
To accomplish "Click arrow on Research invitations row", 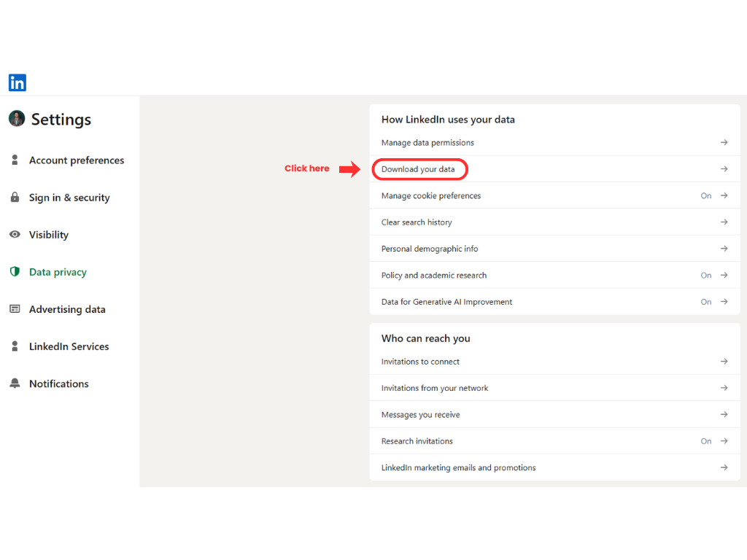I will (724, 441).
